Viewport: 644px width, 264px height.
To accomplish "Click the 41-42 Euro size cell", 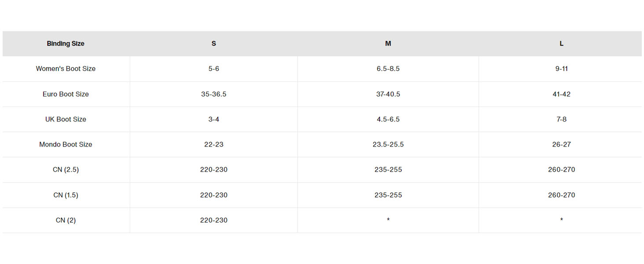I will (x=561, y=94).
